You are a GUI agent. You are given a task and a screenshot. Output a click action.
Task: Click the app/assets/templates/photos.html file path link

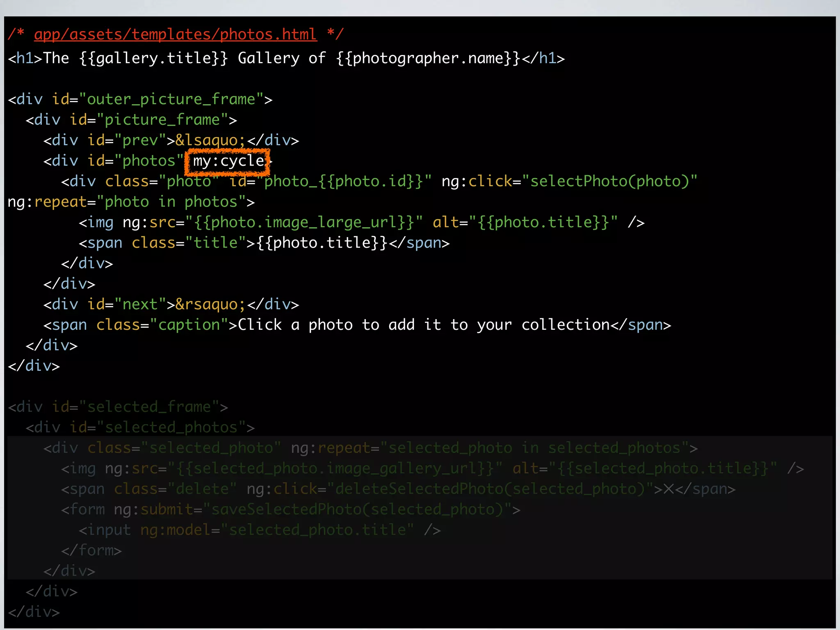175,34
